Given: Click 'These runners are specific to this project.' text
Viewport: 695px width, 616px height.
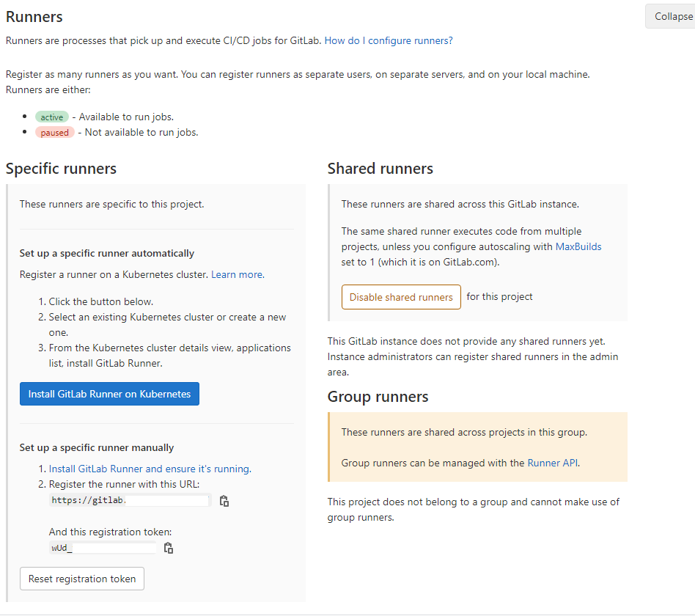Looking at the screenshot, I should (111, 204).
